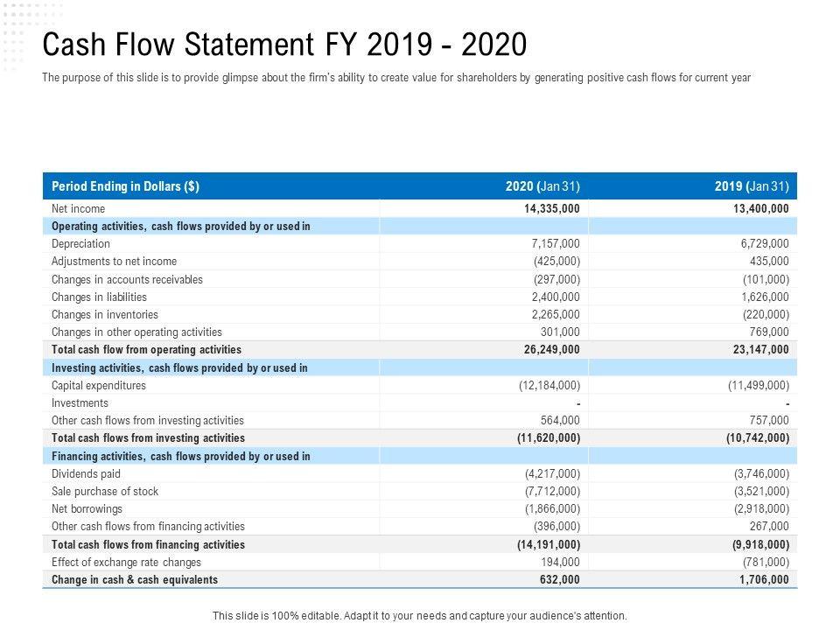This screenshot has height=630, width=840.
Task: Select the 2019 (Jan 31) column header
Action: pyautogui.click(x=752, y=186)
